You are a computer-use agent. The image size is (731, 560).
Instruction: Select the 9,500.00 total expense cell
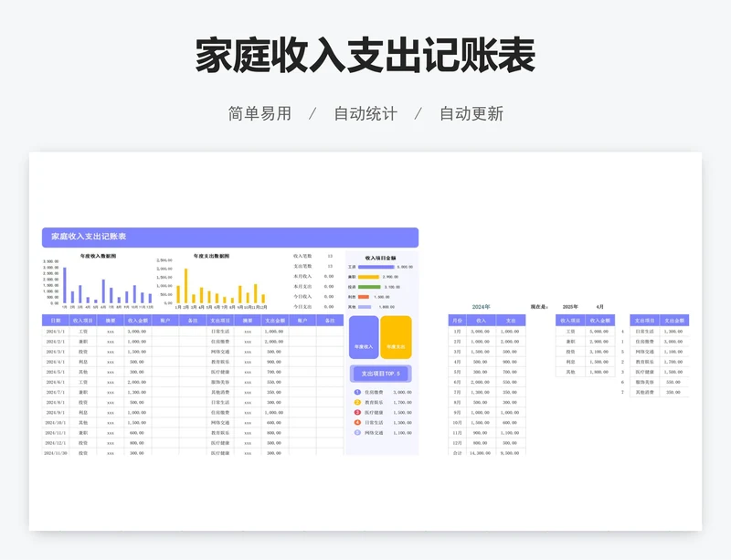click(510, 453)
